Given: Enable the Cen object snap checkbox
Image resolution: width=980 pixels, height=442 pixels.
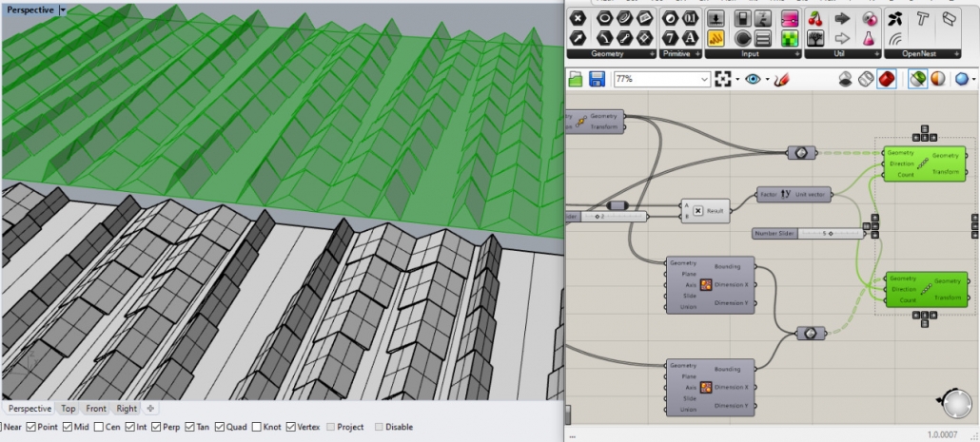Looking at the screenshot, I should tap(101, 427).
